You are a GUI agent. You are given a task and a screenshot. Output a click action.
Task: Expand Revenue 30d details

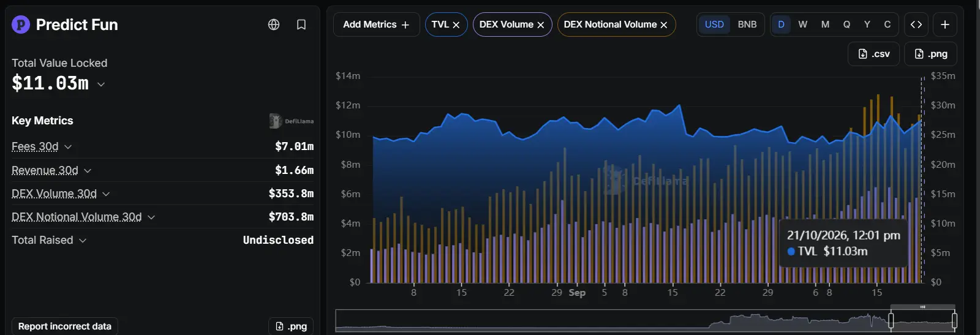88,171
